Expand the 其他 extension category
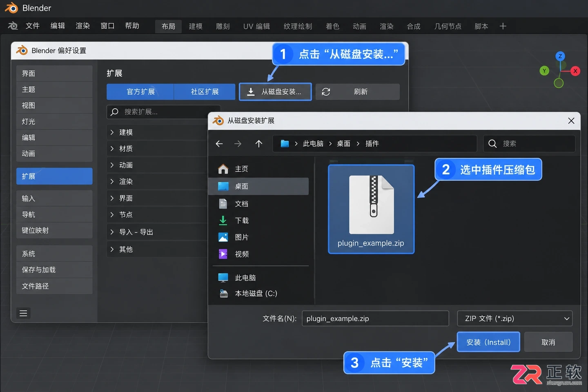 (112, 249)
